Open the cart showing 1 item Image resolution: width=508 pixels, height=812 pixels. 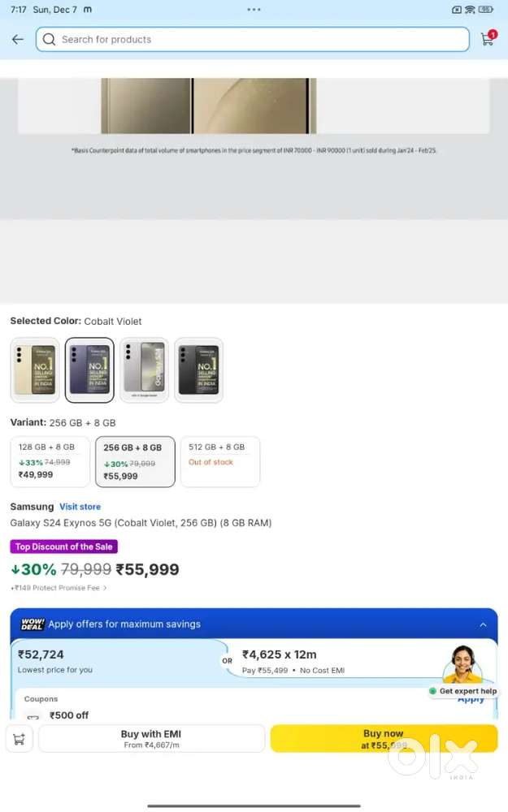point(487,39)
